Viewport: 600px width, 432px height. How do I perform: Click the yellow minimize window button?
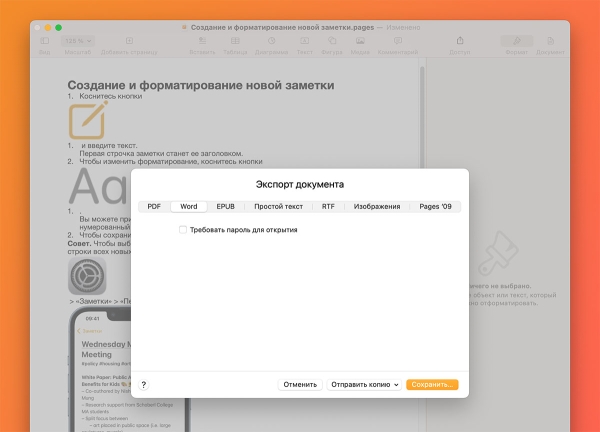pos(48,28)
